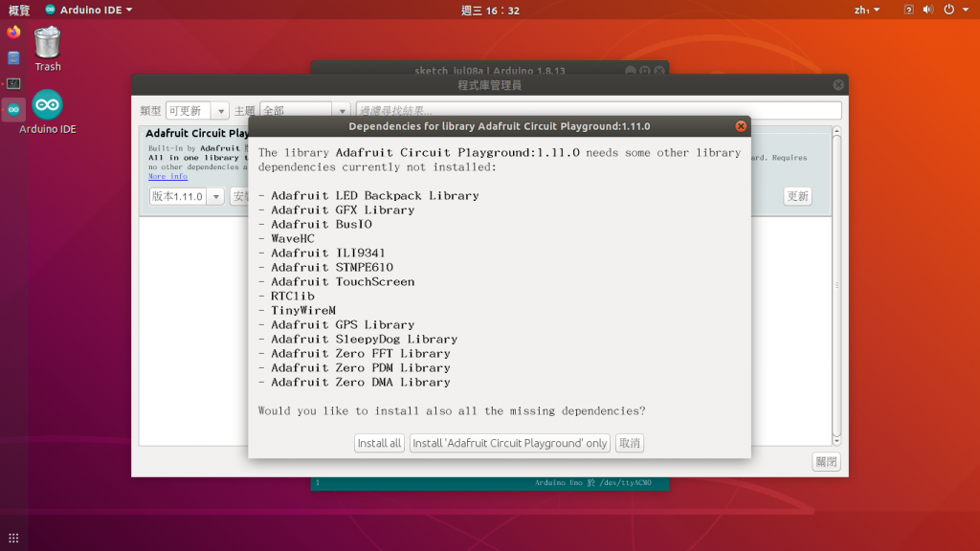This screenshot has width=980, height=551.
Task: Click the scrollbar down arrow in library list
Action: (x=836, y=441)
